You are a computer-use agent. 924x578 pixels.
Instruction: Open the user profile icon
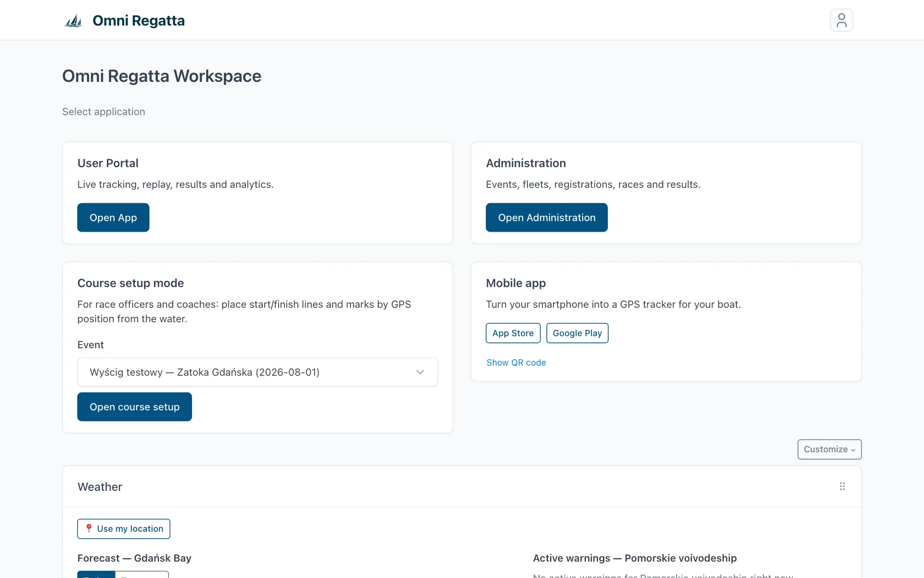pyautogui.click(x=841, y=20)
